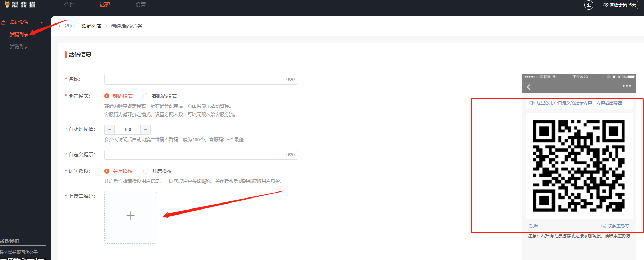
Task: Click 联系主办方 link in preview
Action: (615, 226)
